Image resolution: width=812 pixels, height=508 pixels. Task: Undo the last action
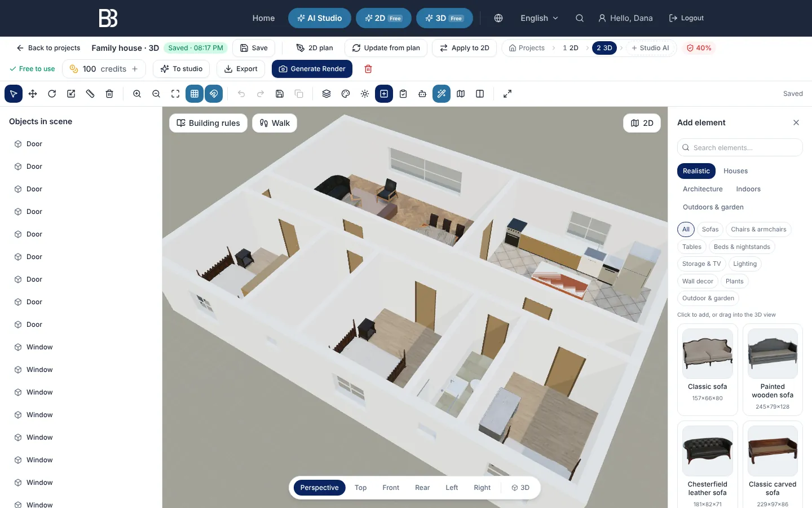[x=241, y=94]
